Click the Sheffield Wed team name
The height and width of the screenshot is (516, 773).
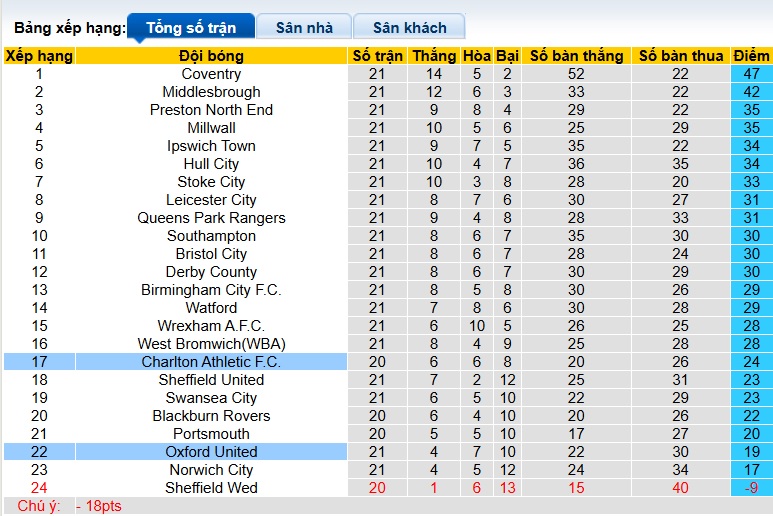(x=211, y=488)
